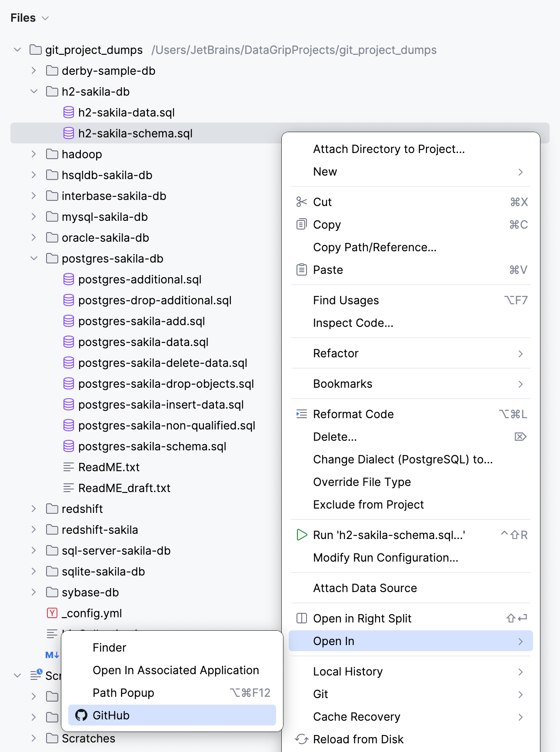Select postgres-sakila-non-qualified.sql file
560x752 pixels.
pos(167,426)
